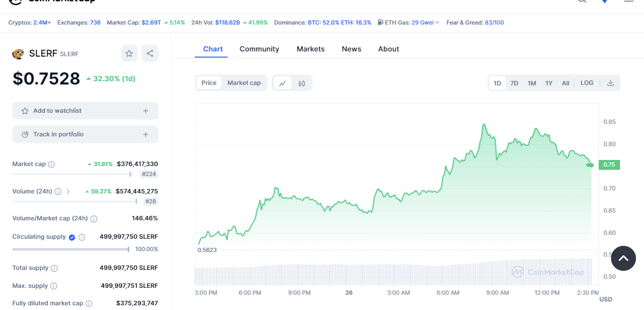
Task: Share SLERF page via share icon
Action: click(150, 53)
